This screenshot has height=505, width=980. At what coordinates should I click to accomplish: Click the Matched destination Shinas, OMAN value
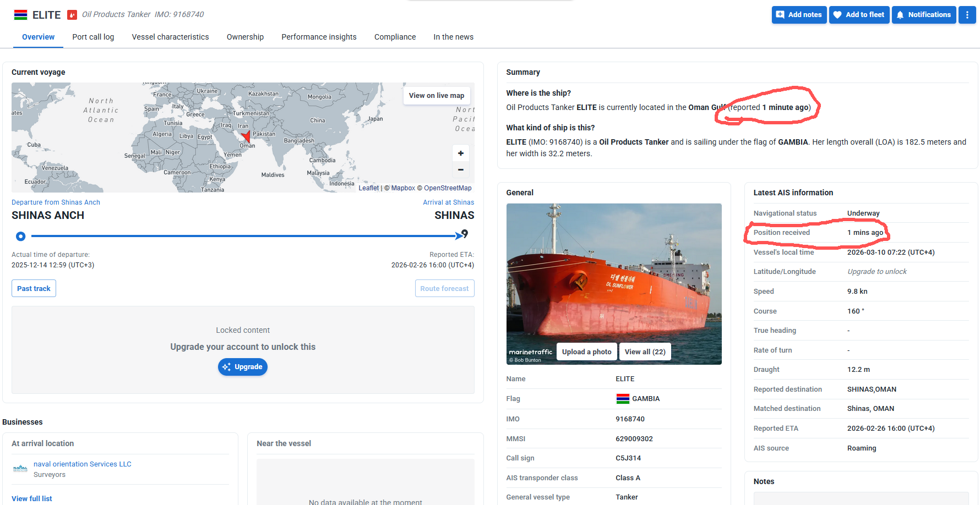coord(870,409)
